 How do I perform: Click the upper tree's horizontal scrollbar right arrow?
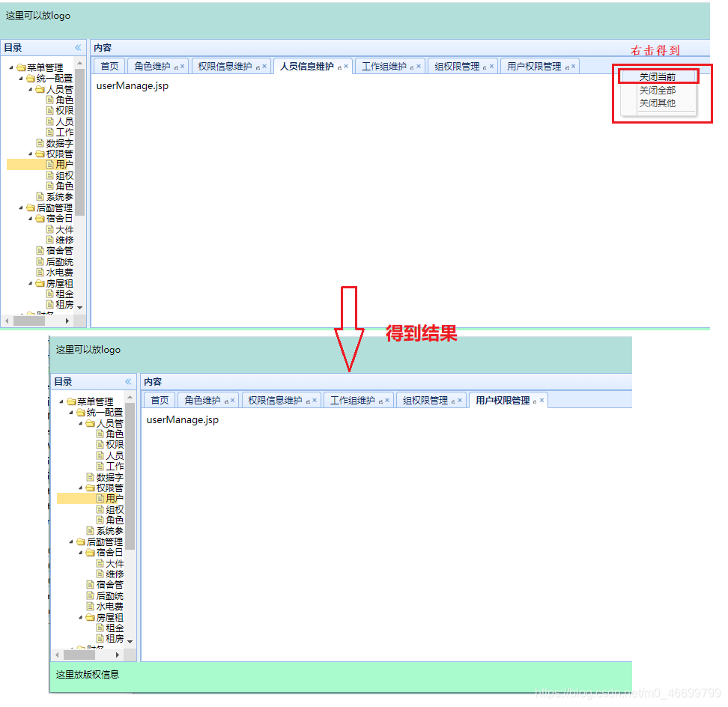click(x=67, y=321)
